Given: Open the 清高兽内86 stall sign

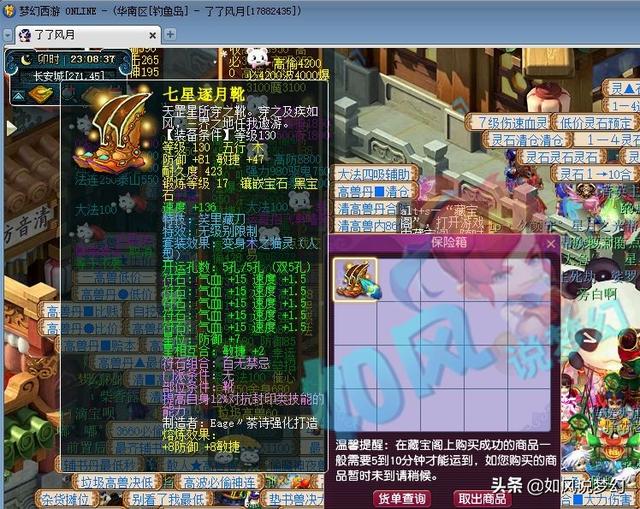Looking at the screenshot, I should coord(367,225).
